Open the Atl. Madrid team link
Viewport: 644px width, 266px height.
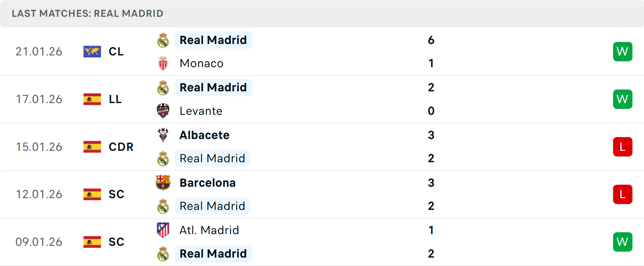[x=209, y=230]
